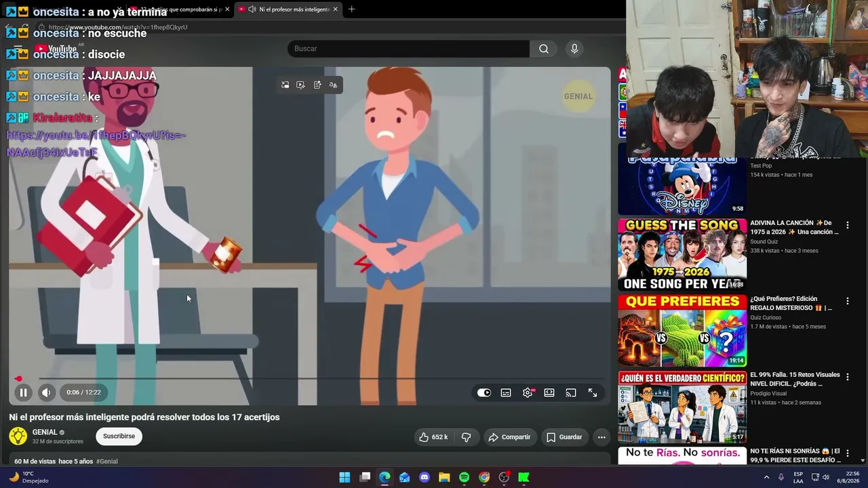Screen dimensions: 868x488
Task: Focus the Buscar search field
Action: 408,49
